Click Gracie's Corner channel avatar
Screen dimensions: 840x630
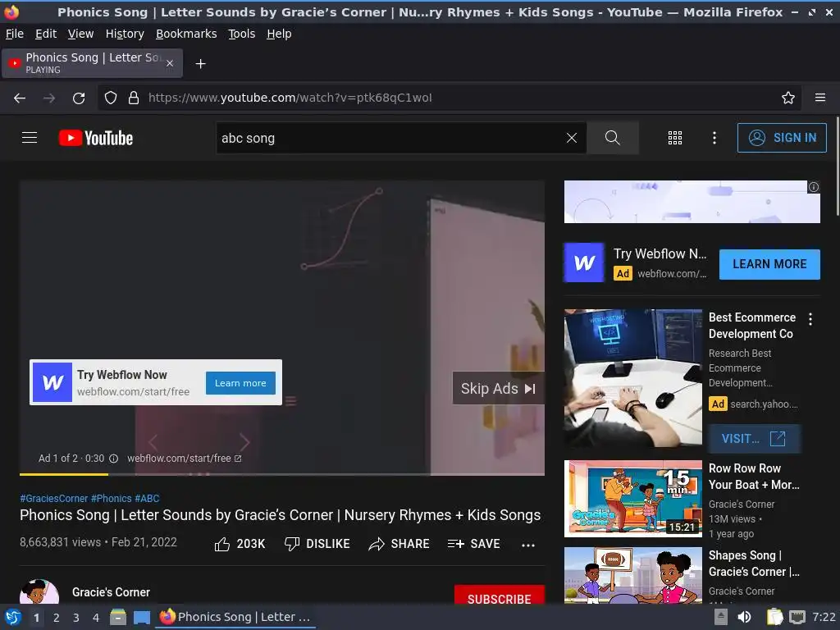point(39,592)
